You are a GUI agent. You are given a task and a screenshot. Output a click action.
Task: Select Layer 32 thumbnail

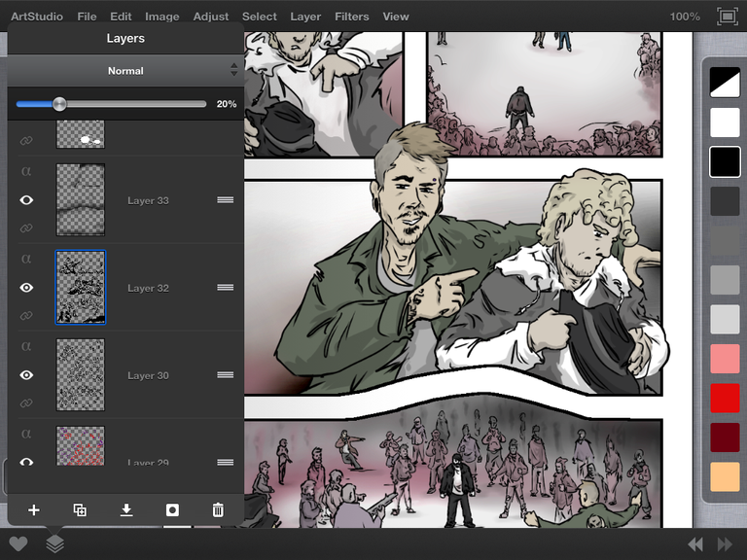[81, 288]
